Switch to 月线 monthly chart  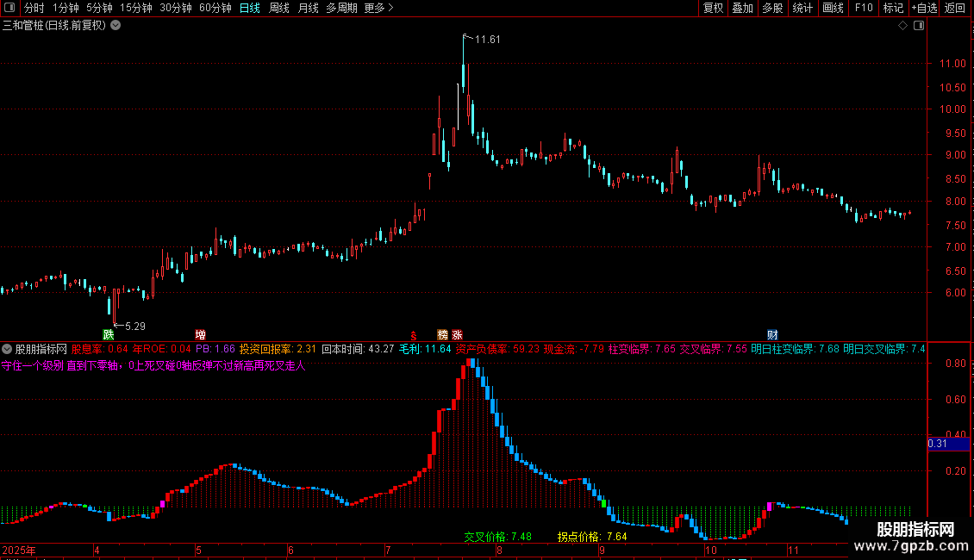tap(308, 8)
